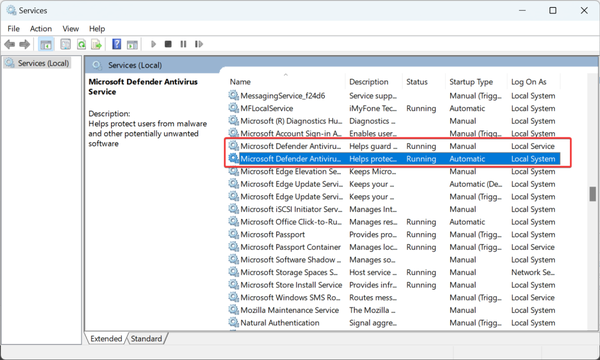Click the vertical scrollbar thumb in services list
Viewport: 600px width, 360px height.
point(592,194)
